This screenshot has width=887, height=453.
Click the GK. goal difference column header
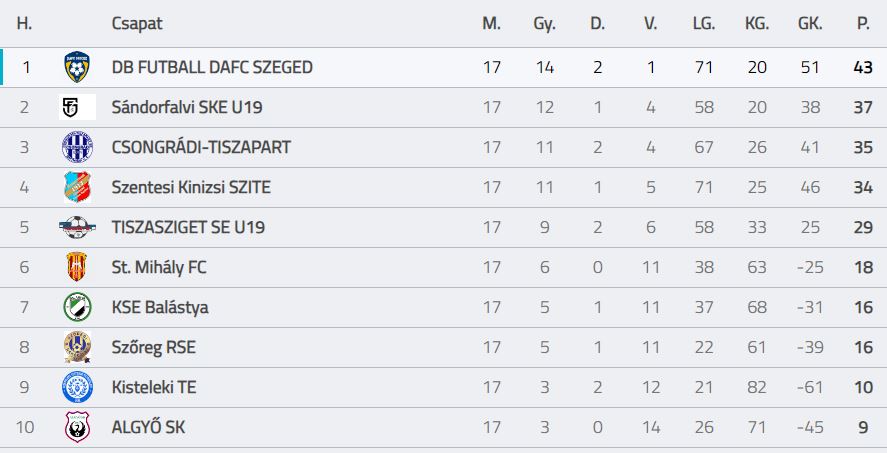point(810,23)
